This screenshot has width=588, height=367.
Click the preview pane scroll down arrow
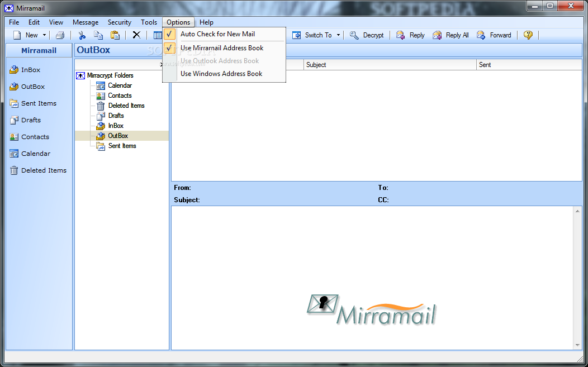(x=577, y=345)
